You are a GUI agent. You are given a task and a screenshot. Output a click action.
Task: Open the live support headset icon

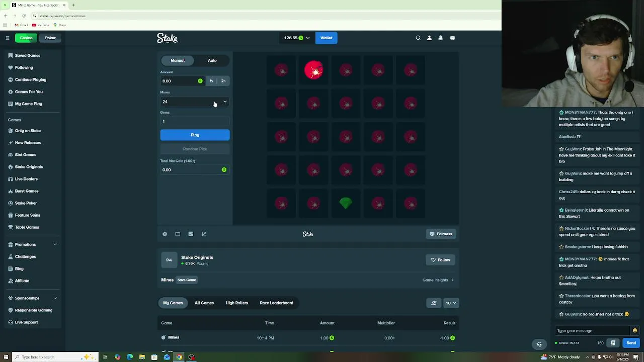(x=539, y=344)
